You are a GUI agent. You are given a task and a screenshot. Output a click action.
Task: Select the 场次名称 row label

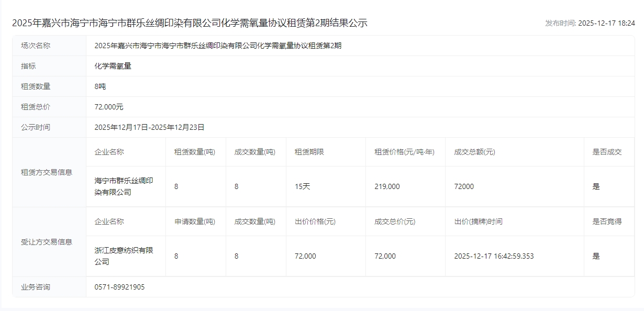click(x=36, y=46)
